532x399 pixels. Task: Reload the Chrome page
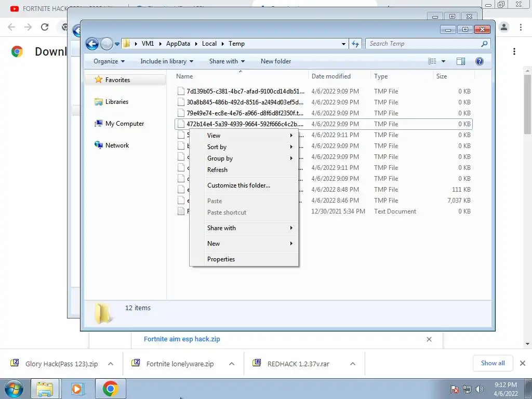45,27
